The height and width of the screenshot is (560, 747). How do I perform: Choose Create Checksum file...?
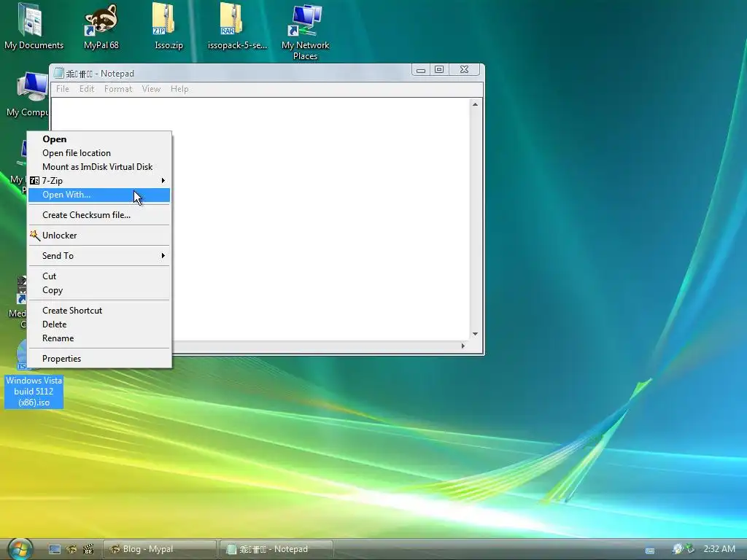pyautogui.click(x=99, y=215)
